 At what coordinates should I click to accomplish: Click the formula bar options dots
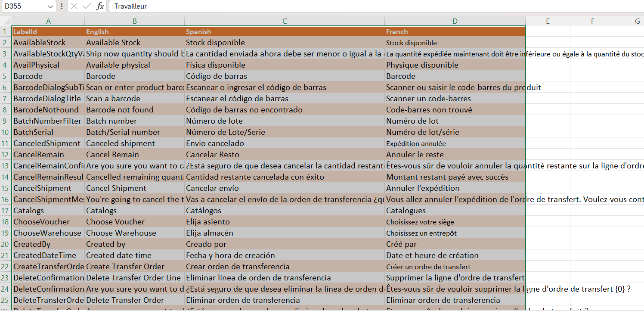[62, 6]
